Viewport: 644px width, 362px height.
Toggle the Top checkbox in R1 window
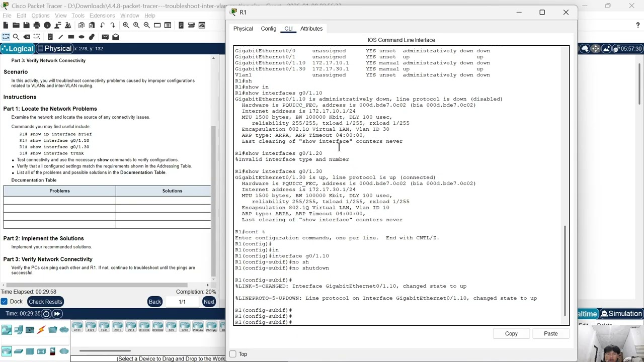[233, 354]
